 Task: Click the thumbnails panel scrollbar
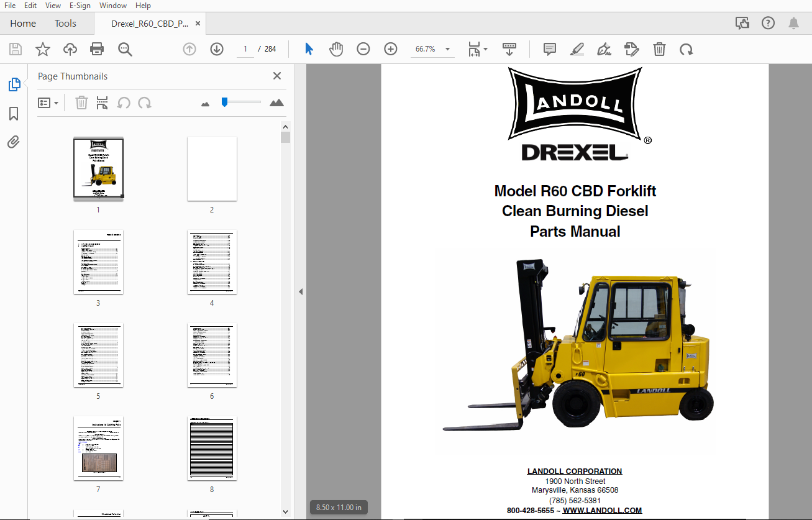(x=285, y=137)
